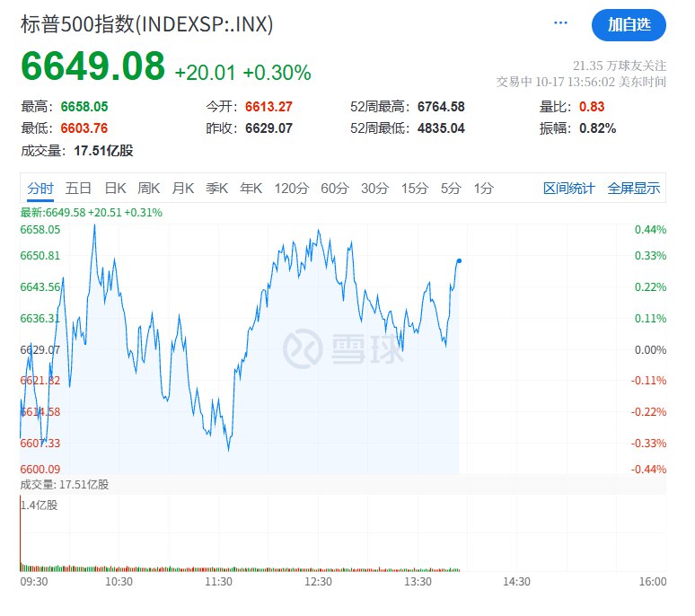Image resolution: width=695 pixels, height=616 pixels.
Task: Show the 120分 minute chart
Action: coord(291,188)
